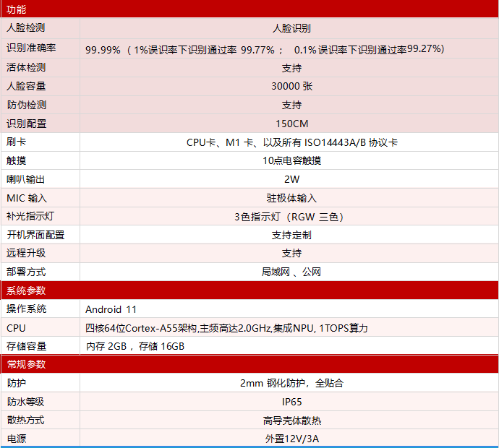Image resolution: width=499 pixels, height=448 pixels.
Task: Click the 150CM recognition config value
Action: point(291,124)
